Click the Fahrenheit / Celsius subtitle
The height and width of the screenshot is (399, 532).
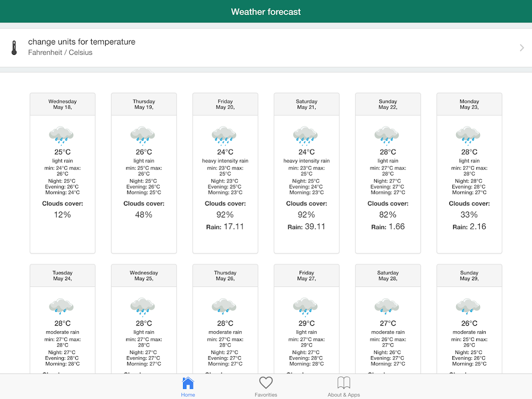coord(60,52)
